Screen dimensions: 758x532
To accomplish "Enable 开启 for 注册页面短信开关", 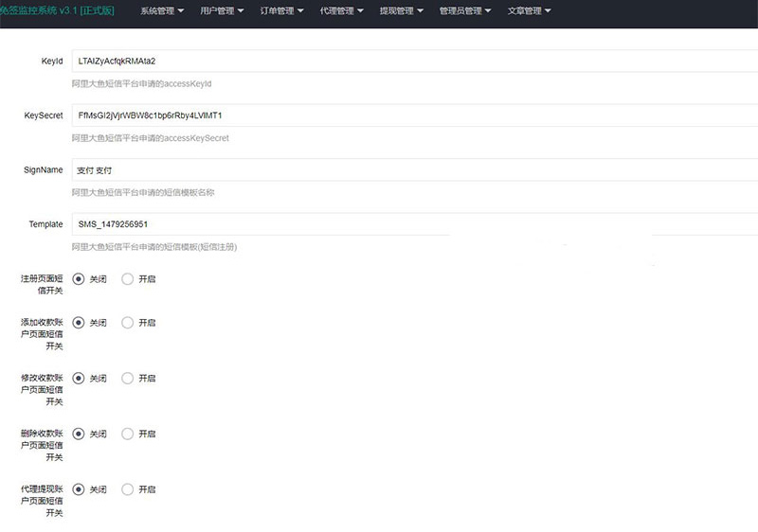I will [x=128, y=279].
